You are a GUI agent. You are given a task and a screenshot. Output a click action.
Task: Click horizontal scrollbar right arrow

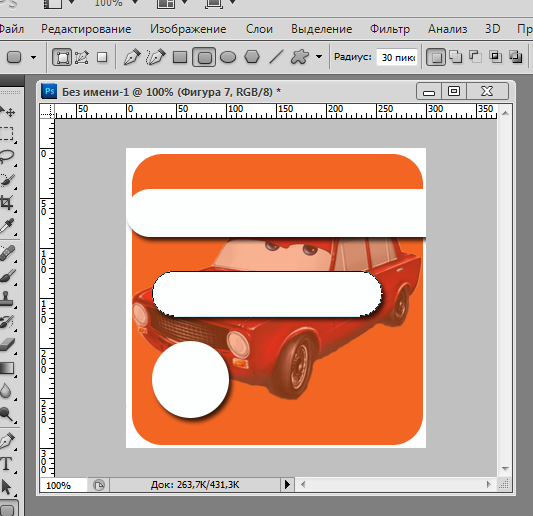[489, 484]
